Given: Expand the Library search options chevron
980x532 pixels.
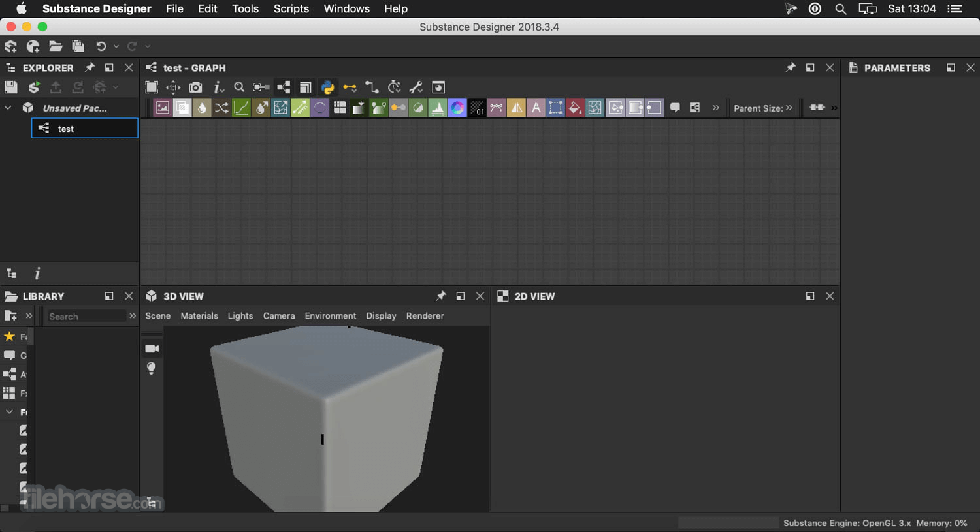Looking at the screenshot, I should (x=133, y=316).
